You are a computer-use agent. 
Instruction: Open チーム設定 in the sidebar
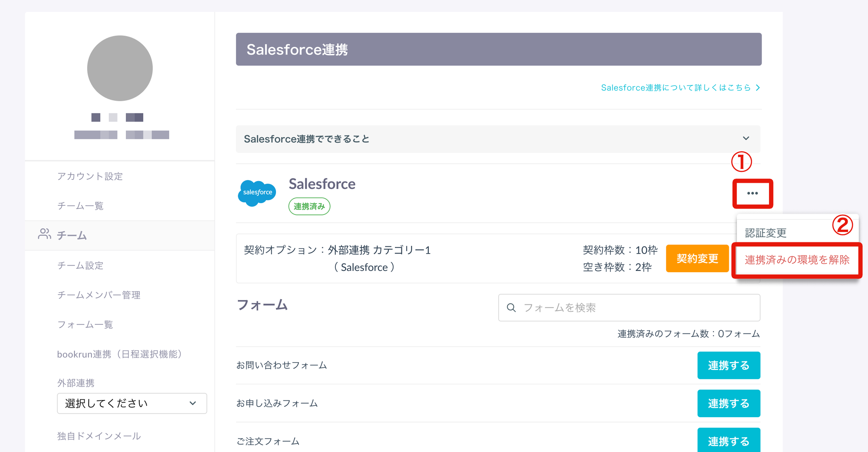pos(80,265)
